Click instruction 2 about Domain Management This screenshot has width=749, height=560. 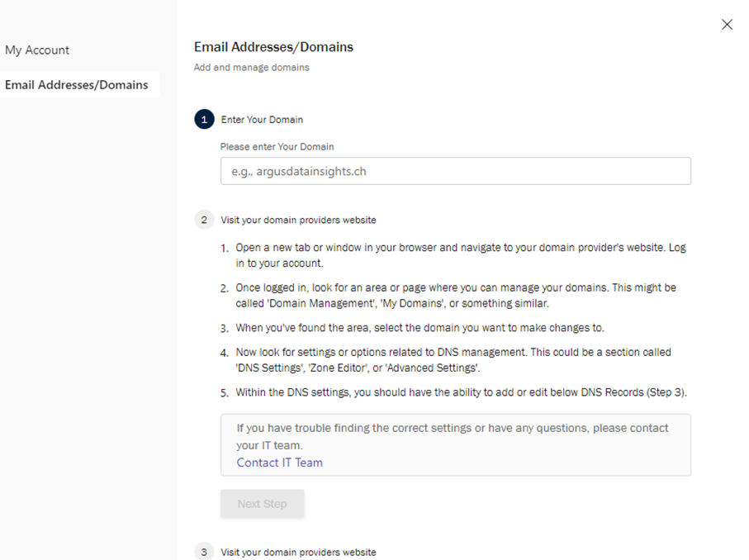(x=455, y=295)
